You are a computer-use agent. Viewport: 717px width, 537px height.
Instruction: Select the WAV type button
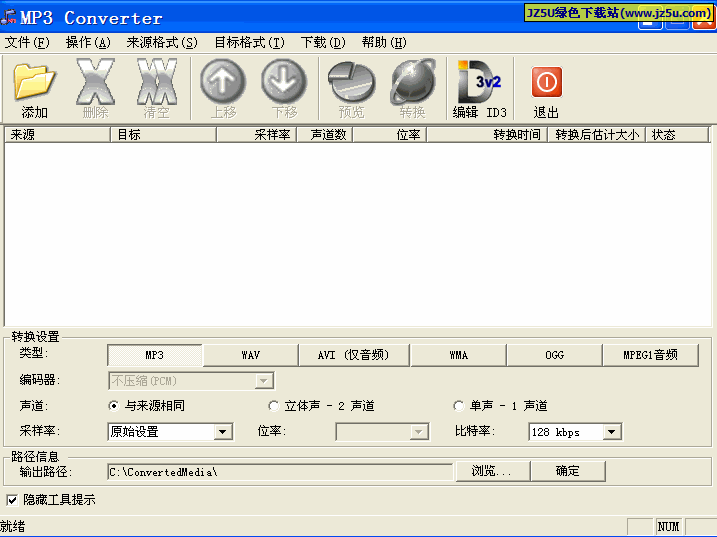(251, 355)
